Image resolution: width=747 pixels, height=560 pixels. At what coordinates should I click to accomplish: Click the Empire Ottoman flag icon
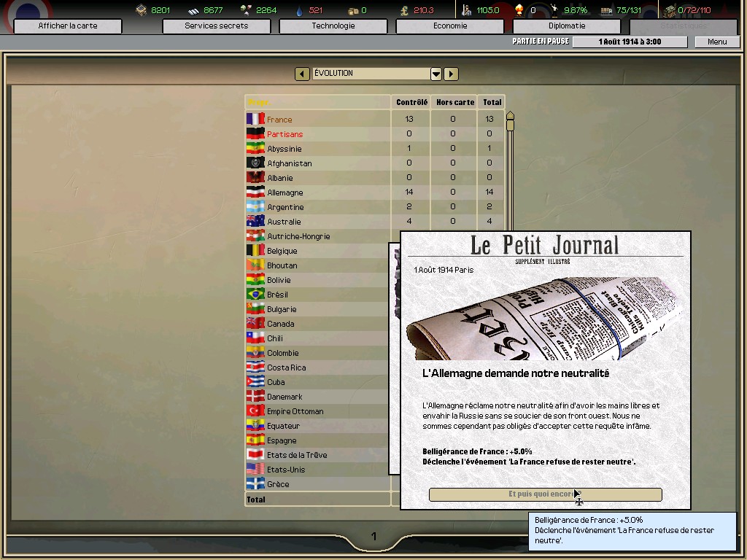pyautogui.click(x=255, y=411)
